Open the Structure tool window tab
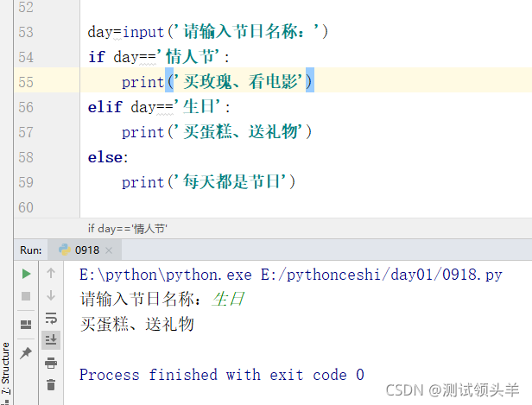 pyautogui.click(x=6, y=368)
